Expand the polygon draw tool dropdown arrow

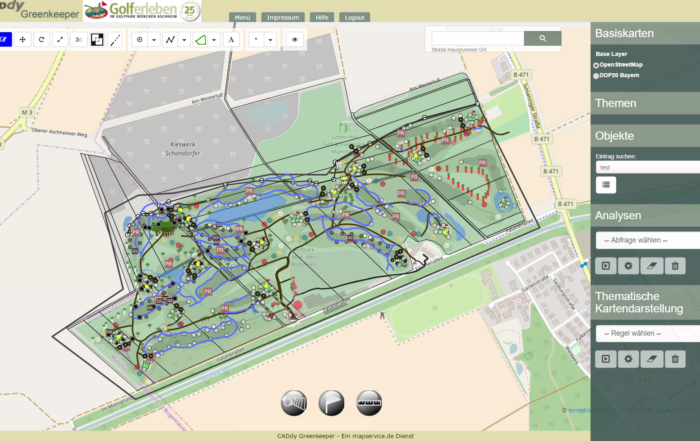[x=214, y=39]
